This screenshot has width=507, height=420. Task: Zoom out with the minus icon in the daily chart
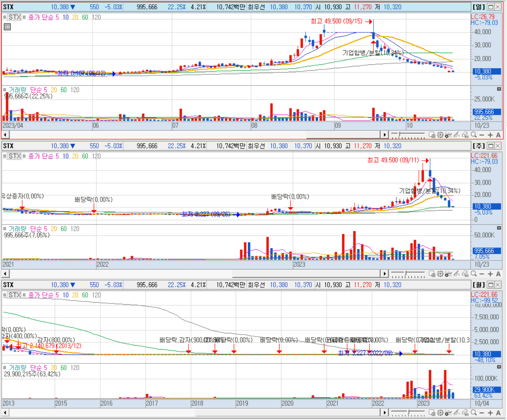pos(482,135)
